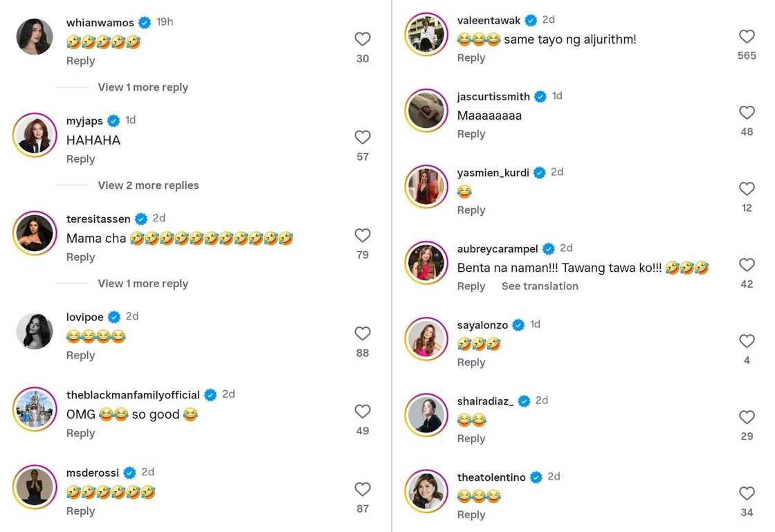Reply to sayalonzo's comment

point(471,363)
